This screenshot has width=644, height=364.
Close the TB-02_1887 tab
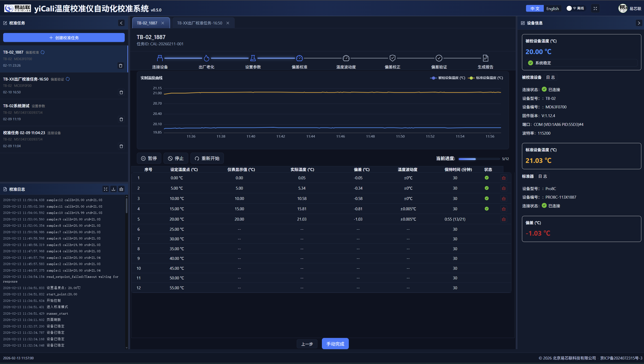tap(163, 23)
